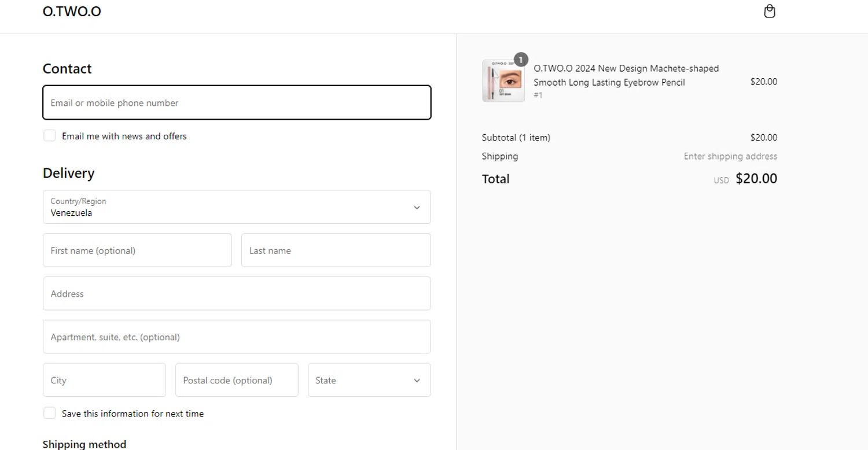Click the Last name field
Screen dimensions: 868x450
[336, 250]
